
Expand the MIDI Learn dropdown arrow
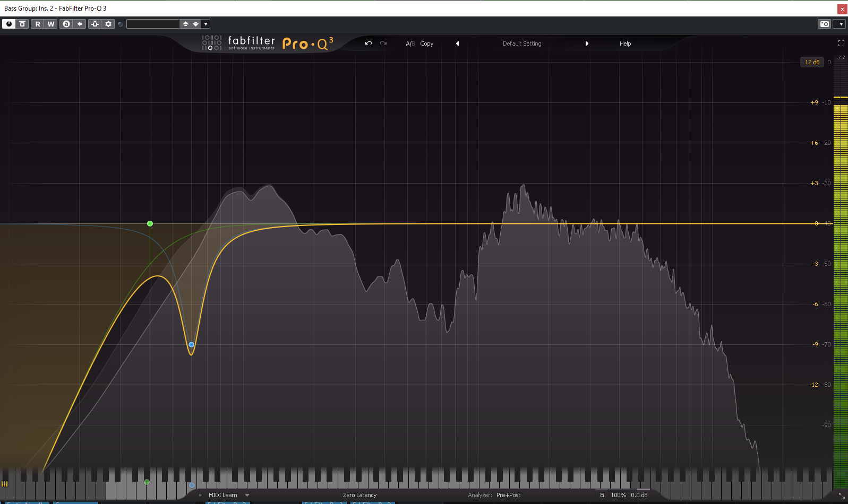click(x=247, y=495)
